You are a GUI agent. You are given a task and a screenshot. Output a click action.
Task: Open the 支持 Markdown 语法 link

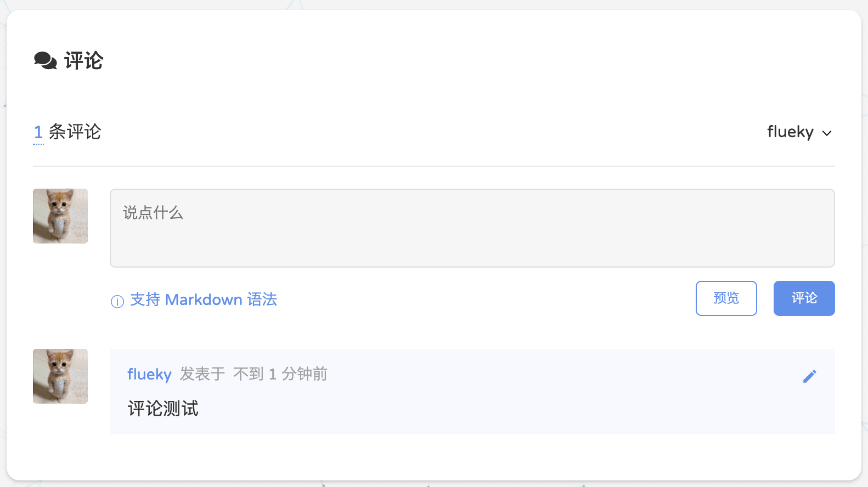204,299
